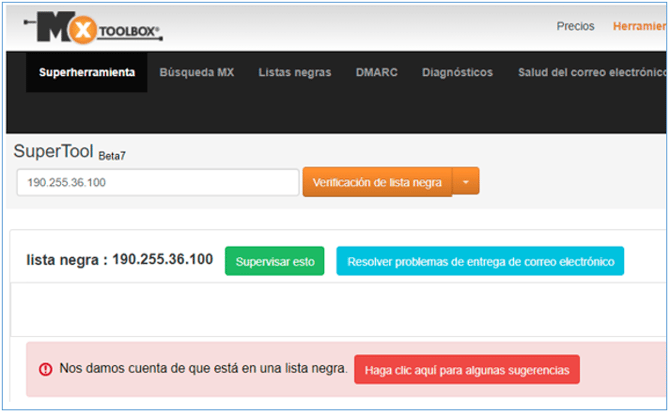Screen dimensions: 670x414
Task: Click Haga clic aquí para algunas sugerencias
Action: click(467, 370)
